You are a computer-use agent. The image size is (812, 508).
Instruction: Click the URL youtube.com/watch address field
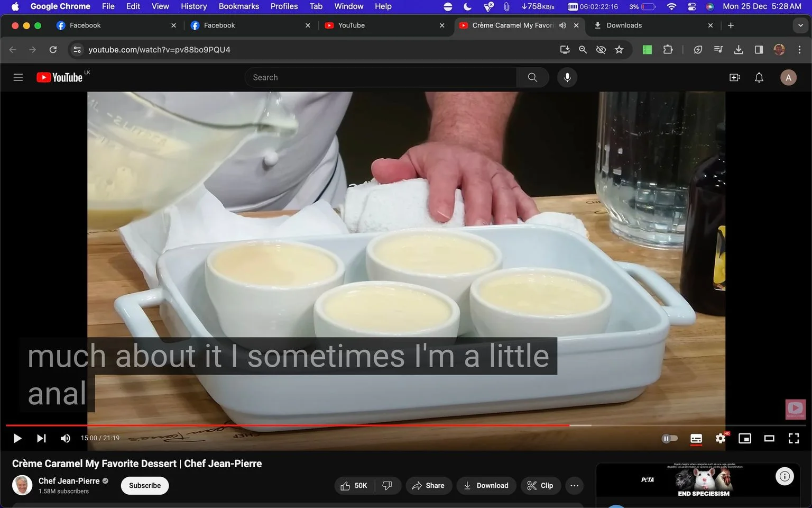point(159,50)
